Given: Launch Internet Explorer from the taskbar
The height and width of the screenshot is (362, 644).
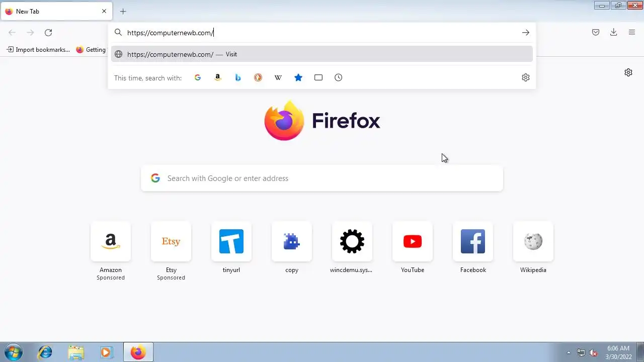Looking at the screenshot, I should click(x=45, y=352).
